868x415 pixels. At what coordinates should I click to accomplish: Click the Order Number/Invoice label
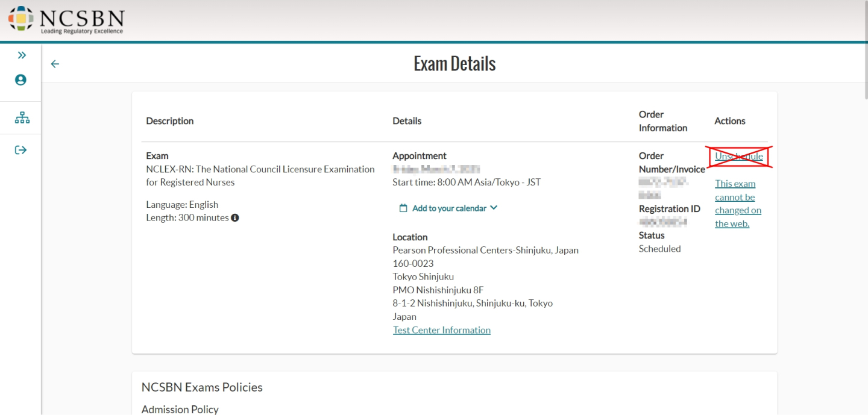click(672, 163)
